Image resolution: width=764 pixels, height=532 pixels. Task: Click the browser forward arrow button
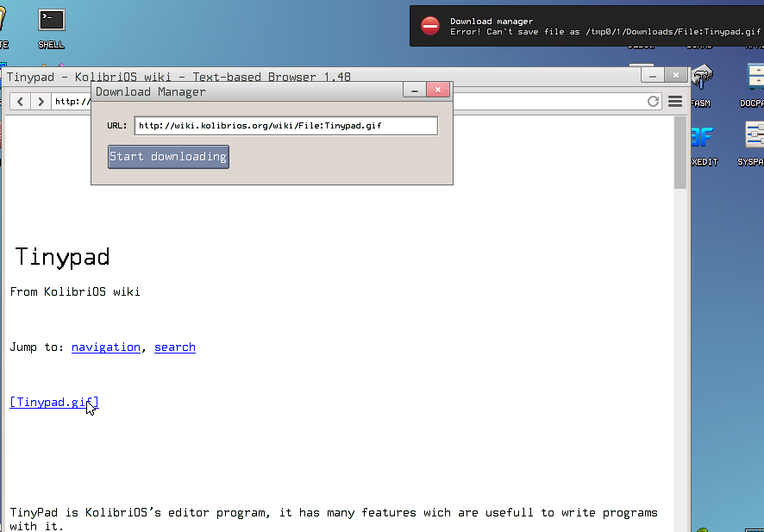click(x=41, y=102)
